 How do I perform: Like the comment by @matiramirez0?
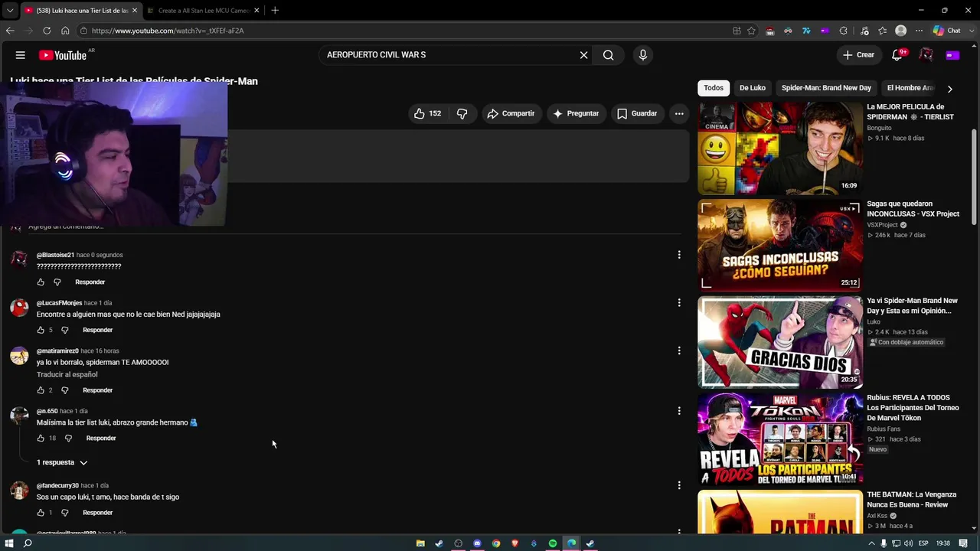click(41, 390)
